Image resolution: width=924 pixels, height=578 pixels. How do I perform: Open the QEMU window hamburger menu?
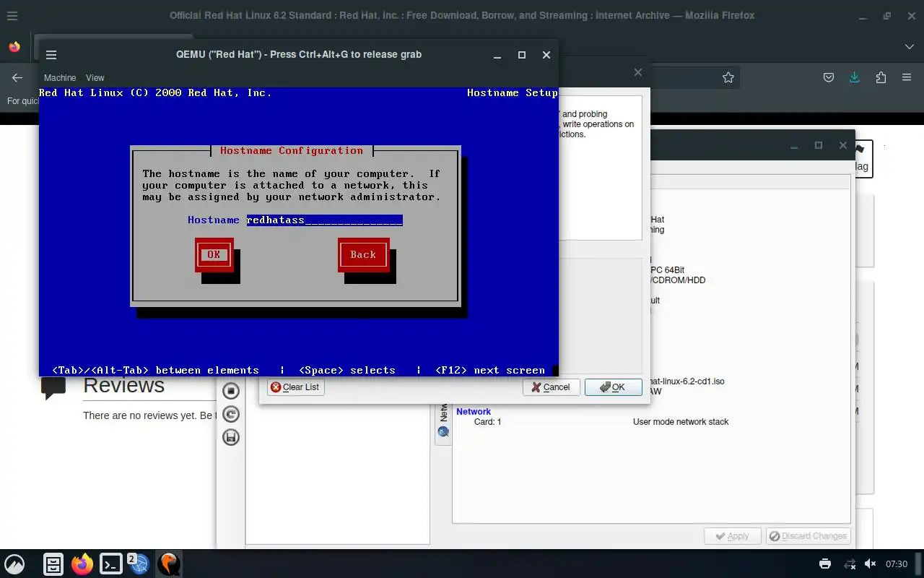click(x=51, y=55)
